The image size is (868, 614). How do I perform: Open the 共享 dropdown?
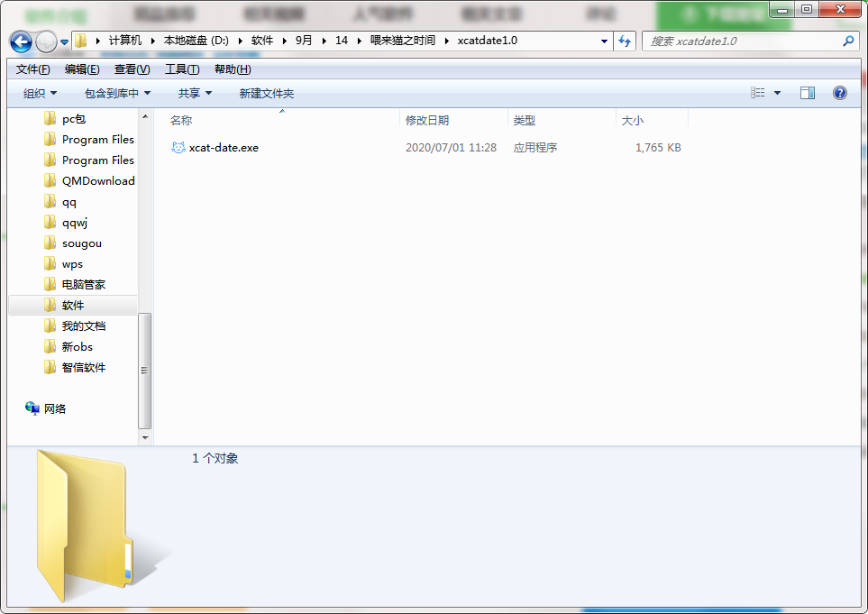(x=195, y=93)
